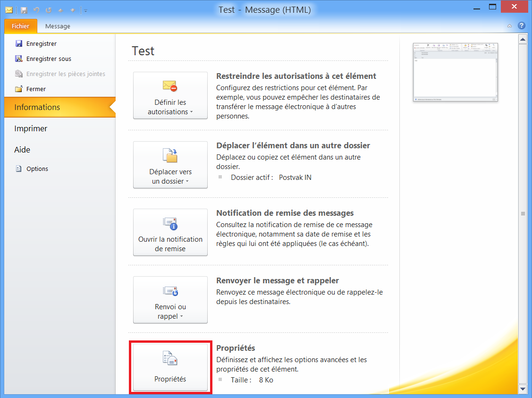Click the scrollbar down arrow at bottom right

pos(523,389)
